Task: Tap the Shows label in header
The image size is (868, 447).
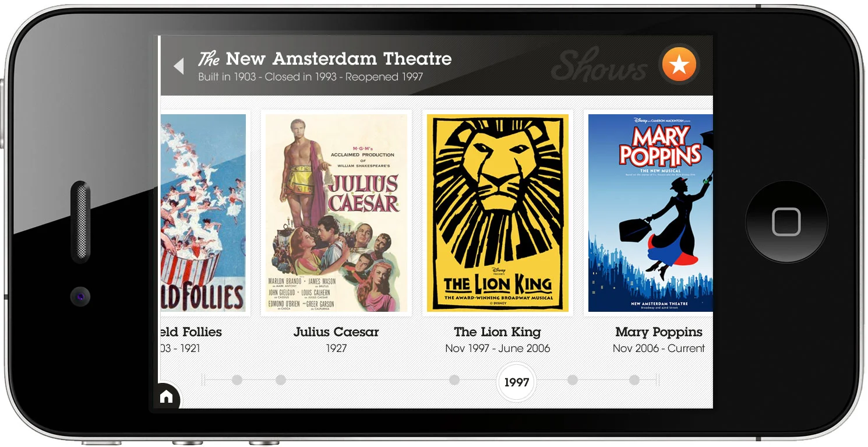Action: [599, 65]
